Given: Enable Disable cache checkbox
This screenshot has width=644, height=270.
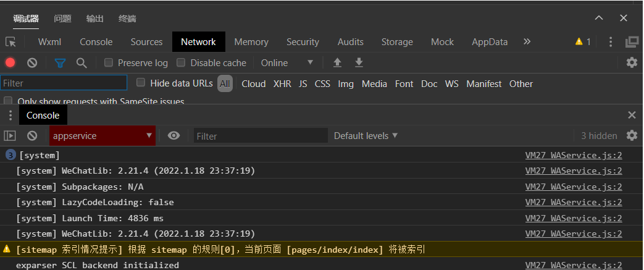Looking at the screenshot, I should (181, 62).
